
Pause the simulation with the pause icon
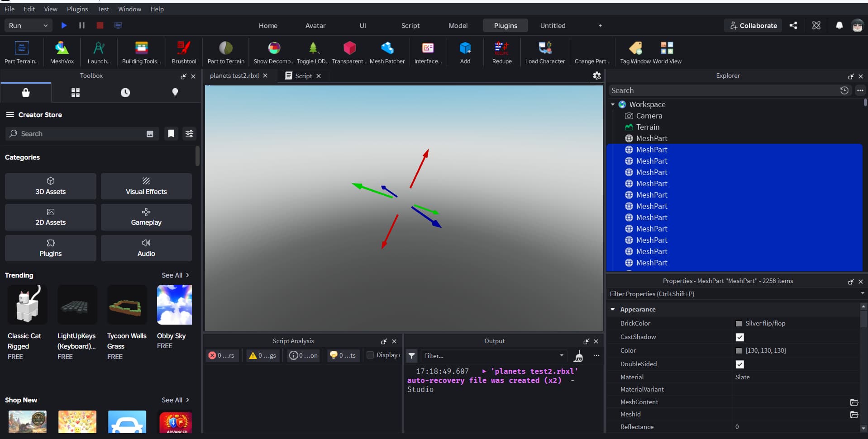[x=82, y=25]
